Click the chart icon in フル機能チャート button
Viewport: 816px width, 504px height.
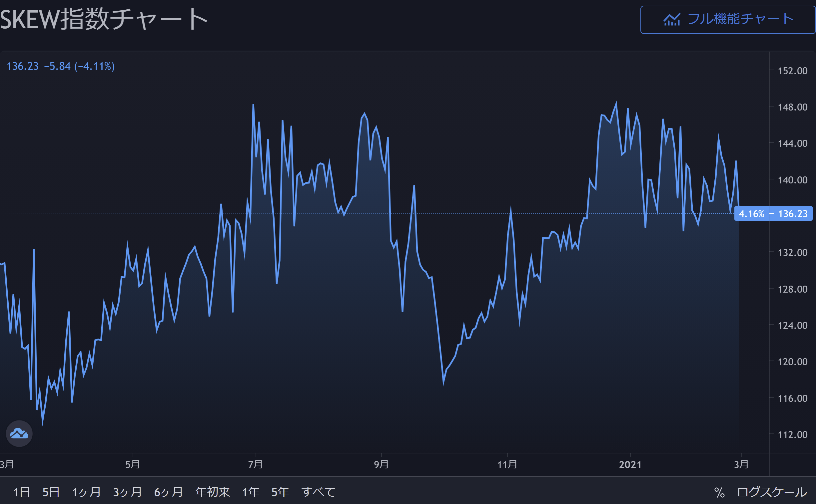click(671, 19)
